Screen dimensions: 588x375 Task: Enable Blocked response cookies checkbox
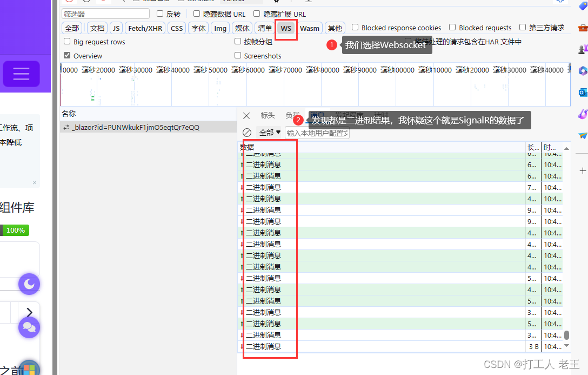355,27
